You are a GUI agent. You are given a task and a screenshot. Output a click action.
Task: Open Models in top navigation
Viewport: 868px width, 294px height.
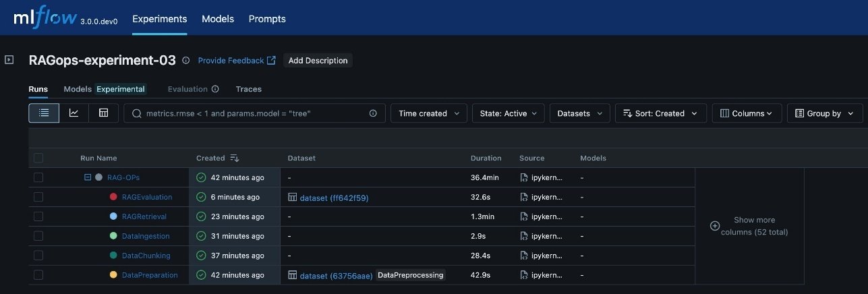[x=217, y=19]
